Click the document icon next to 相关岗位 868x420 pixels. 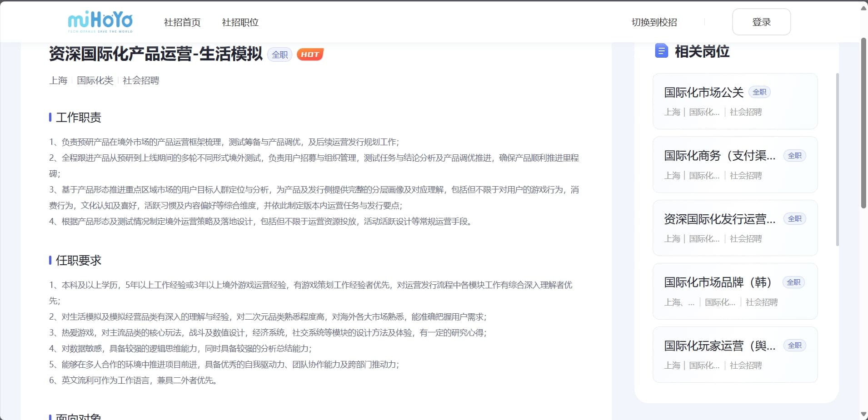coord(661,51)
